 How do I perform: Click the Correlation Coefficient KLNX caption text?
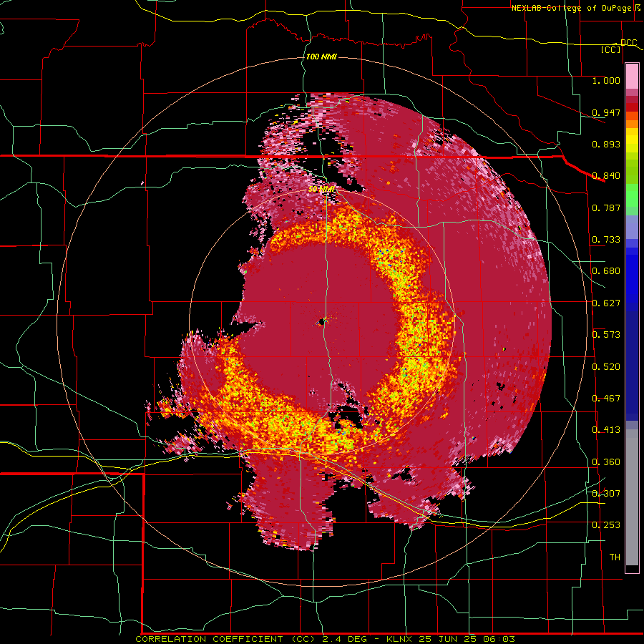pos(325,639)
